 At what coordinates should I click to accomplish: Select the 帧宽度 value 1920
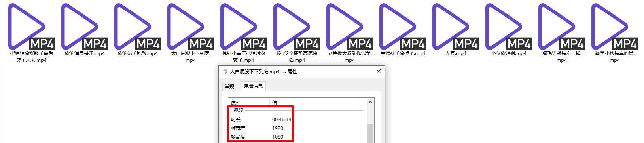coord(278,128)
